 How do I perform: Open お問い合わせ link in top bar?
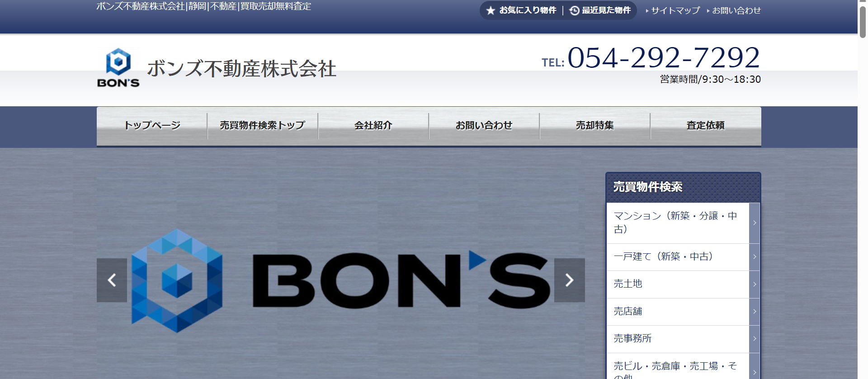[736, 10]
